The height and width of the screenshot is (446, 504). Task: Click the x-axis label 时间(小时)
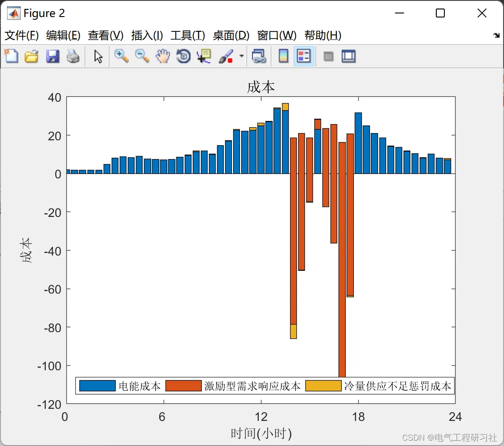261,433
